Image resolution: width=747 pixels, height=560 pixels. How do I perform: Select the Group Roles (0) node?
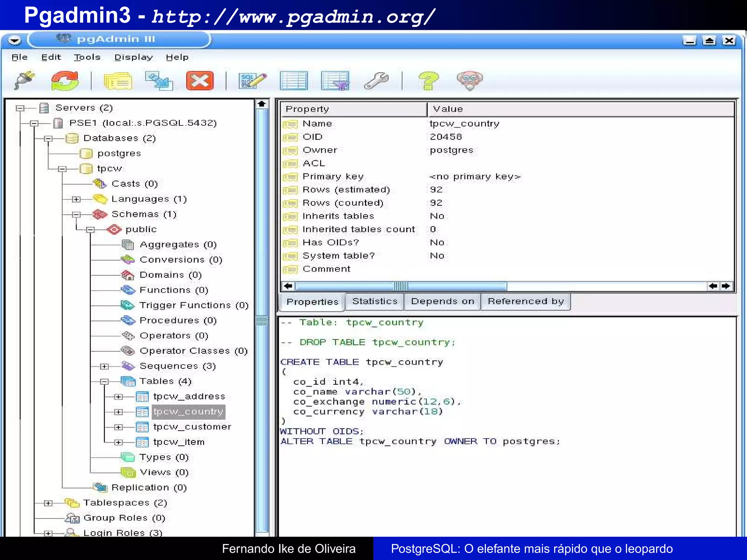click(124, 518)
